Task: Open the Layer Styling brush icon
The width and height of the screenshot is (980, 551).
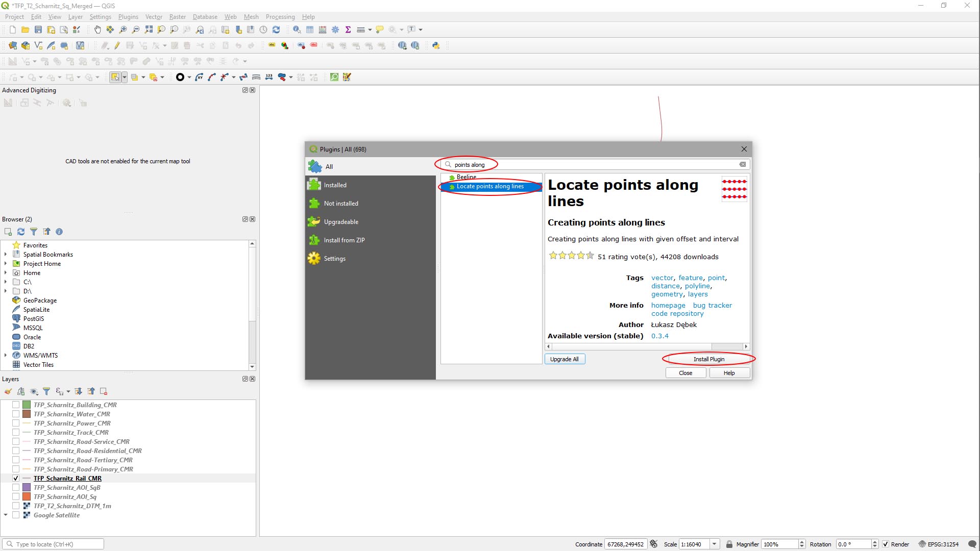Action: click(x=8, y=391)
